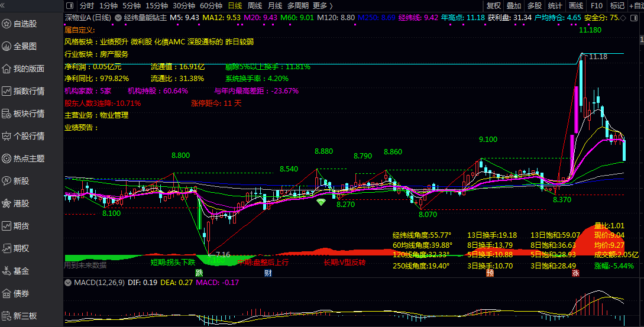Image resolution: width=644 pixels, height=327 pixels.
Task: Click 长期:V型反转 trend label
Action: 345,262
